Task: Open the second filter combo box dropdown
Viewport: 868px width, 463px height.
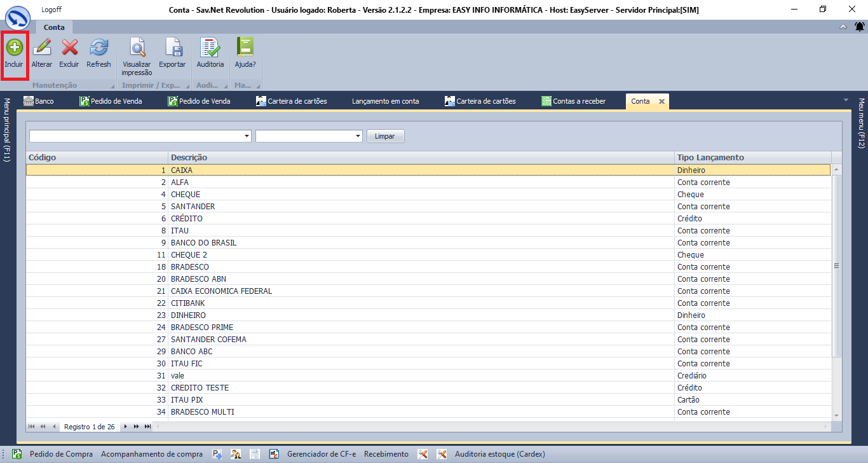Action: [x=358, y=136]
